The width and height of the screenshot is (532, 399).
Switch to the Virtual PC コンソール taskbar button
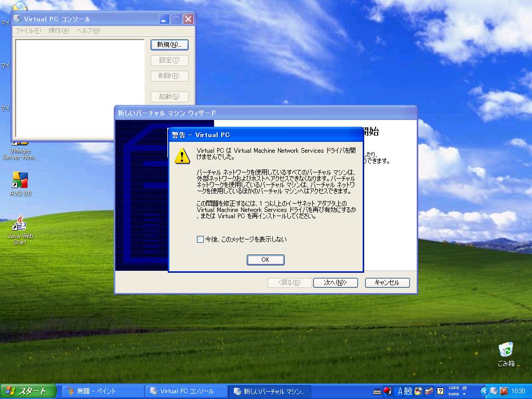(x=187, y=391)
